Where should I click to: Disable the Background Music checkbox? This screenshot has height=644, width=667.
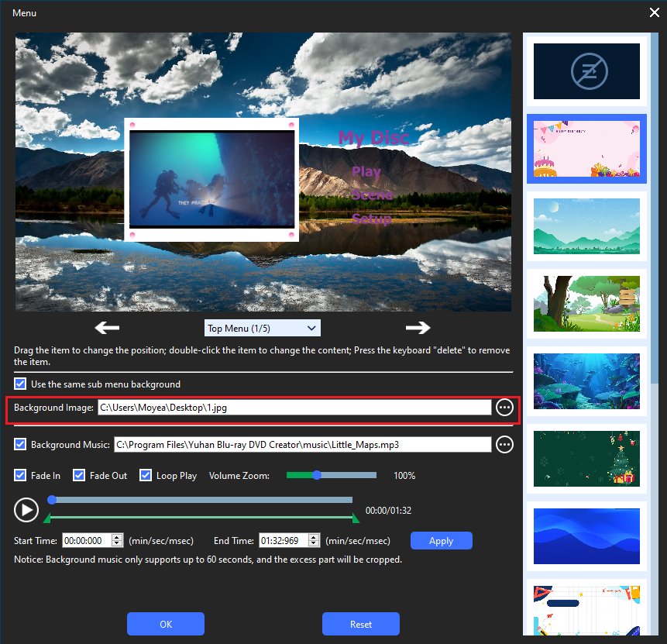point(20,445)
